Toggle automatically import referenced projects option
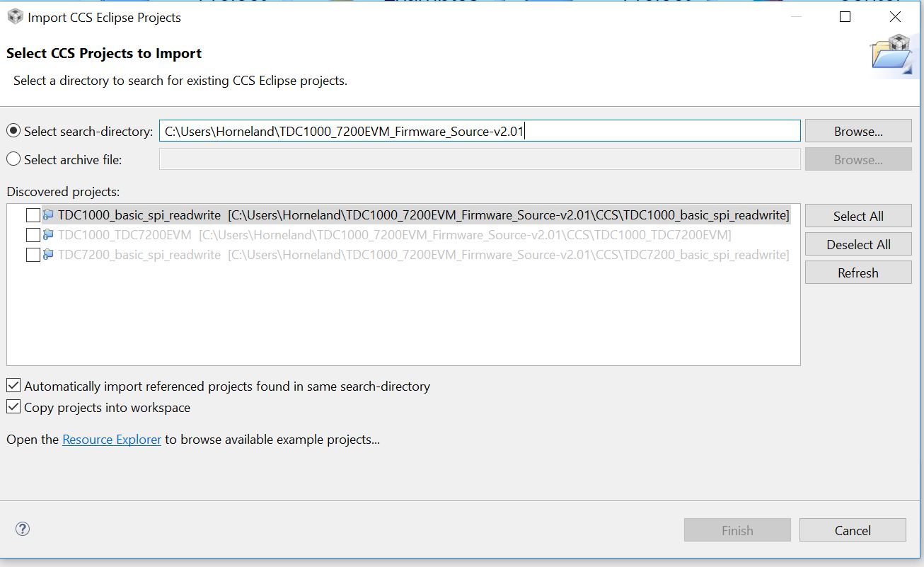Viewport: 924px width, 567px height. coord(13,386)
